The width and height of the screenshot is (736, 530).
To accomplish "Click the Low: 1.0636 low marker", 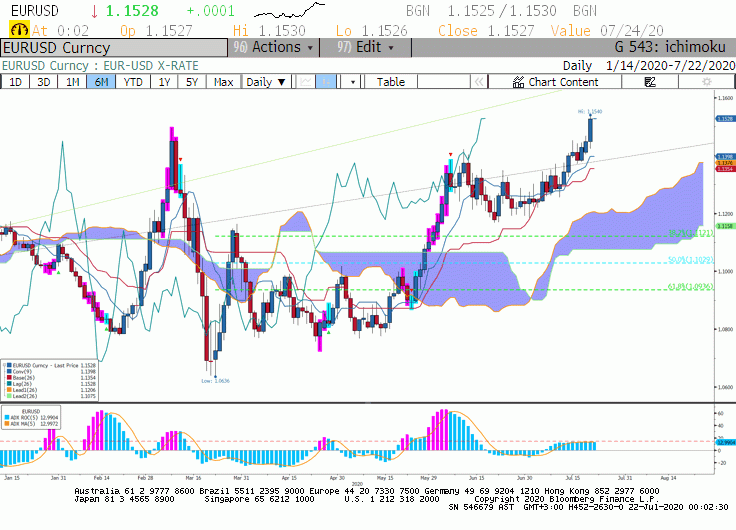I will 215,381.
